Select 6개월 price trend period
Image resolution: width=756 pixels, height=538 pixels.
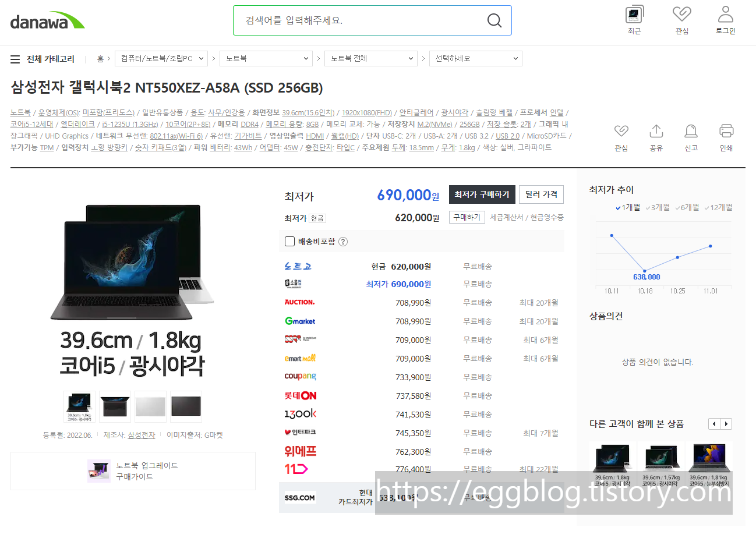[x=687, y=207]
